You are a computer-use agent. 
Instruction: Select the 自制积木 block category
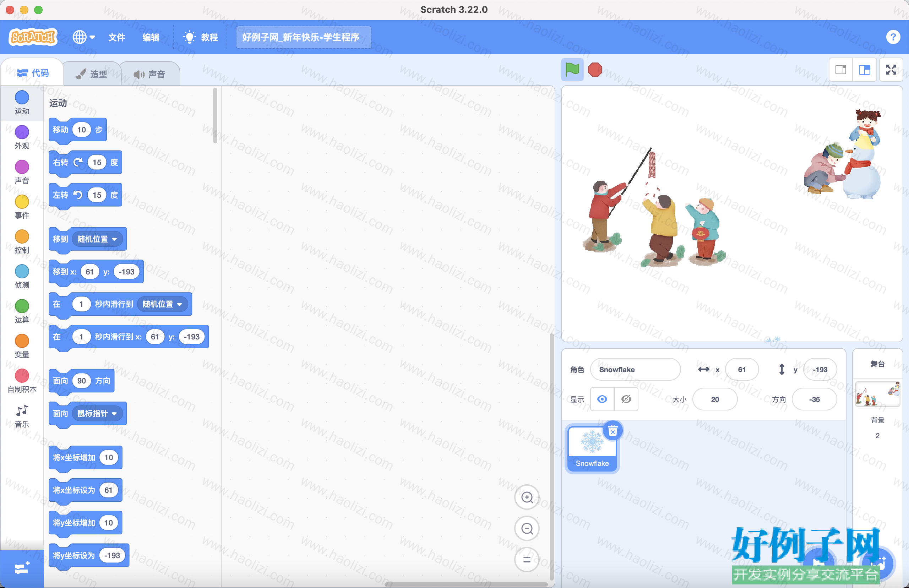pyautogui.click(x=22, y=381)
